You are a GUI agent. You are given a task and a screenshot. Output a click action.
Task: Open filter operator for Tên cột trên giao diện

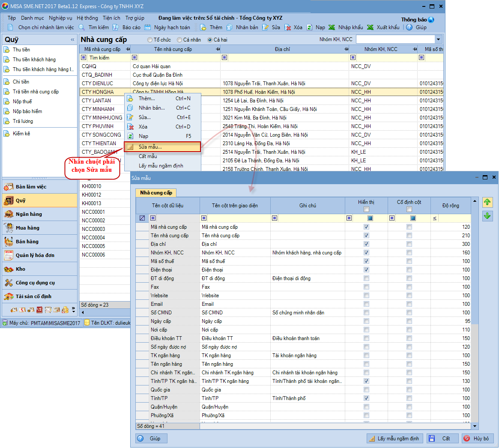point(204,218)
